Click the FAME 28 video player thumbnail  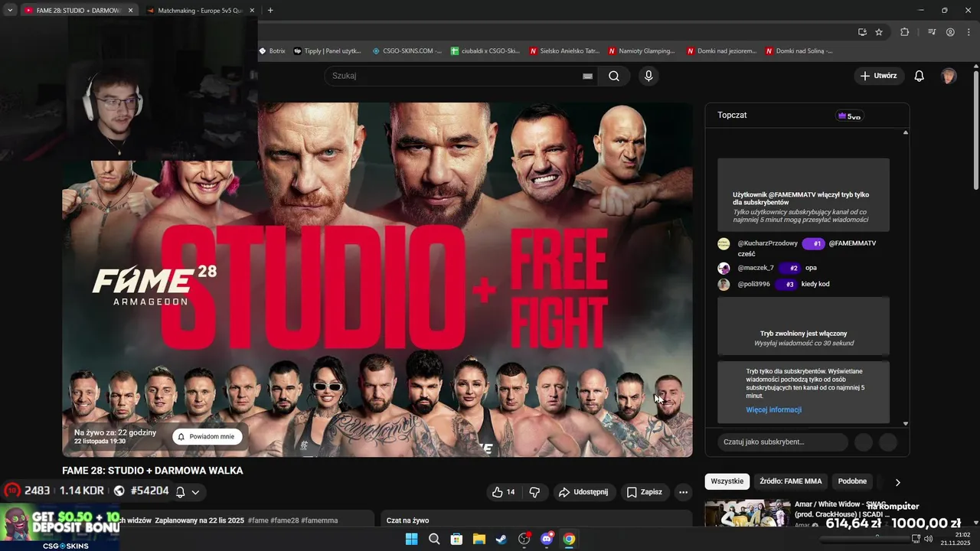click(377, 279)
